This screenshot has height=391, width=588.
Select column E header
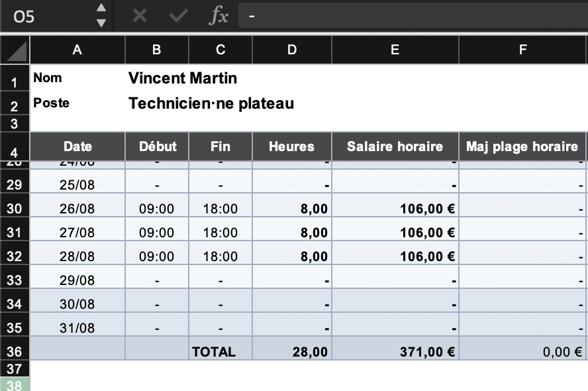pos(395,50)
